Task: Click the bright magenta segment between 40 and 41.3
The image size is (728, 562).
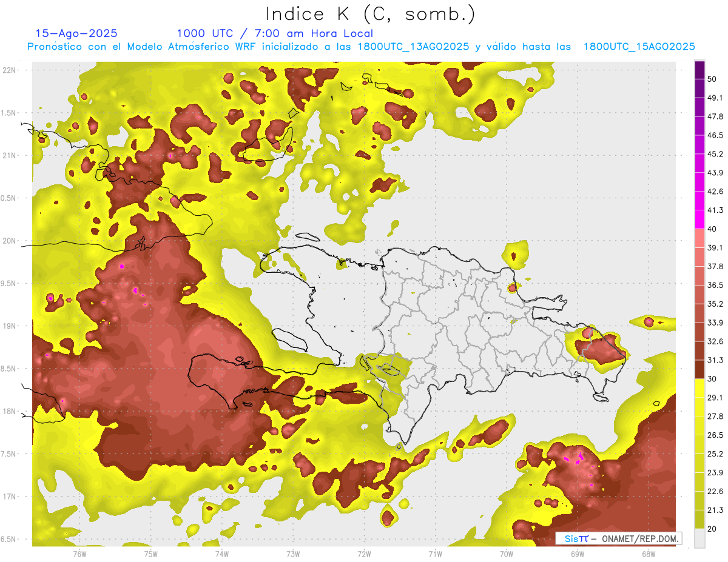Action: coord(699,219)
